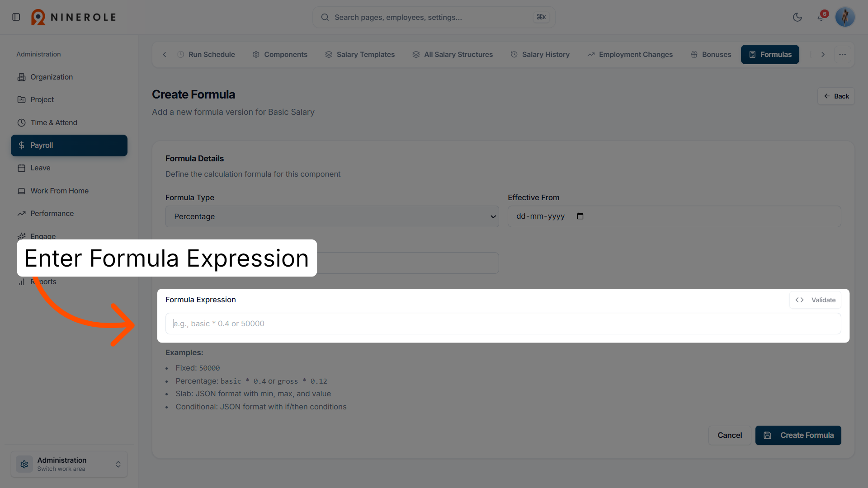Switch to All Salary Structures tab
868x488 pixels.
[453, 55]
